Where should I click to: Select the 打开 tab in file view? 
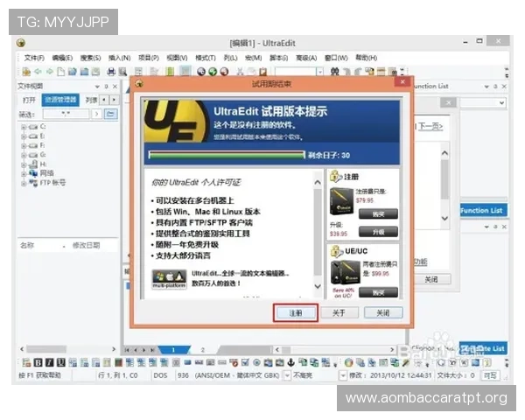click(29, 100)
